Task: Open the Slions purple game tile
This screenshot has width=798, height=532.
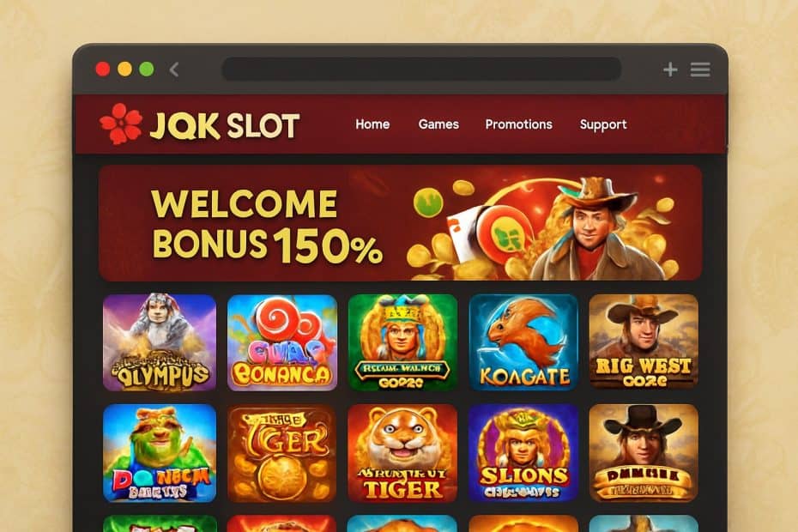Action: (523, 453)
